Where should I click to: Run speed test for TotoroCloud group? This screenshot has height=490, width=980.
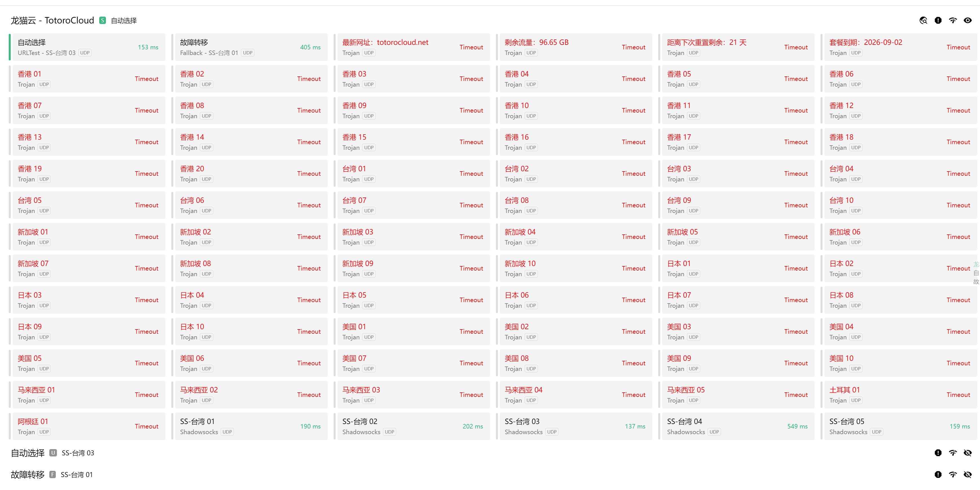click(953, 21)
